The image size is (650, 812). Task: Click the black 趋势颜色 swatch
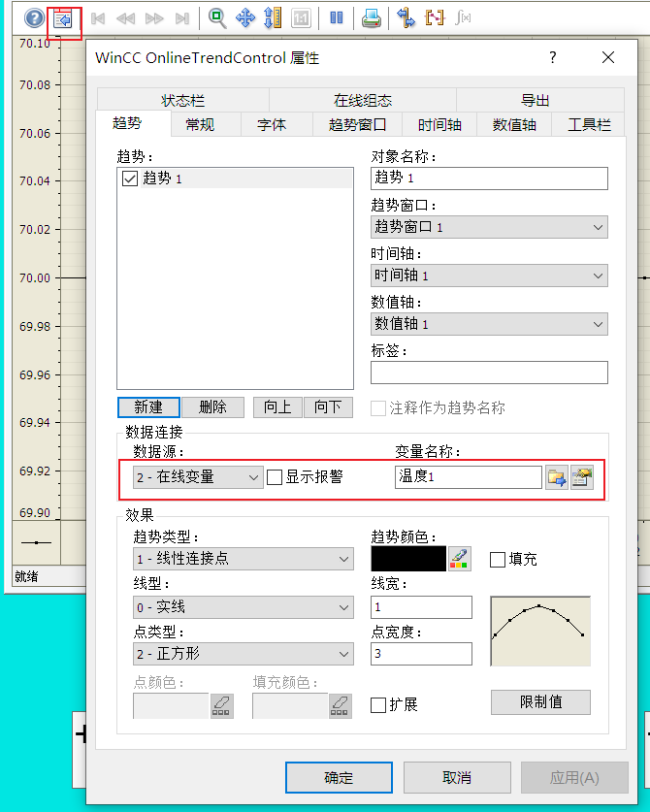click(408, 559)
